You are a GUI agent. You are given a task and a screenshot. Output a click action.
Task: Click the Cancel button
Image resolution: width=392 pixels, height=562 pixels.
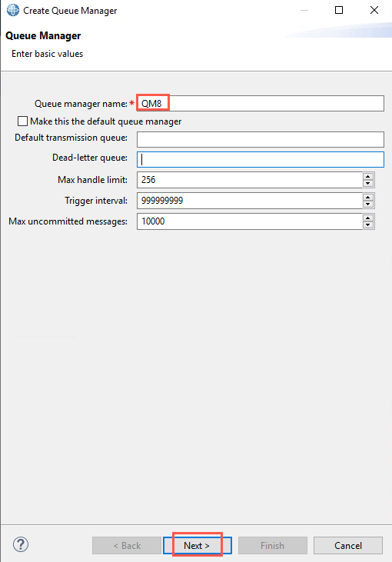pos(348,546)
